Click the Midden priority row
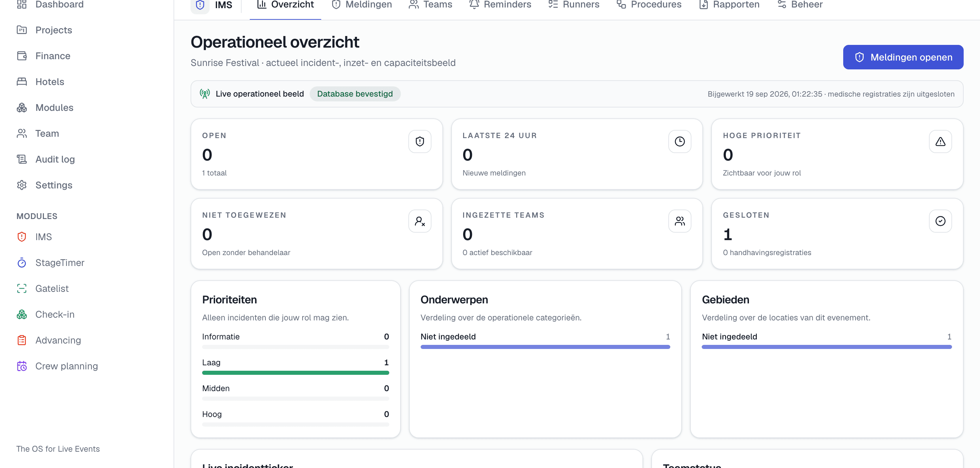The image size is (980, 468). pyautogui.click(x=296, y=392)
